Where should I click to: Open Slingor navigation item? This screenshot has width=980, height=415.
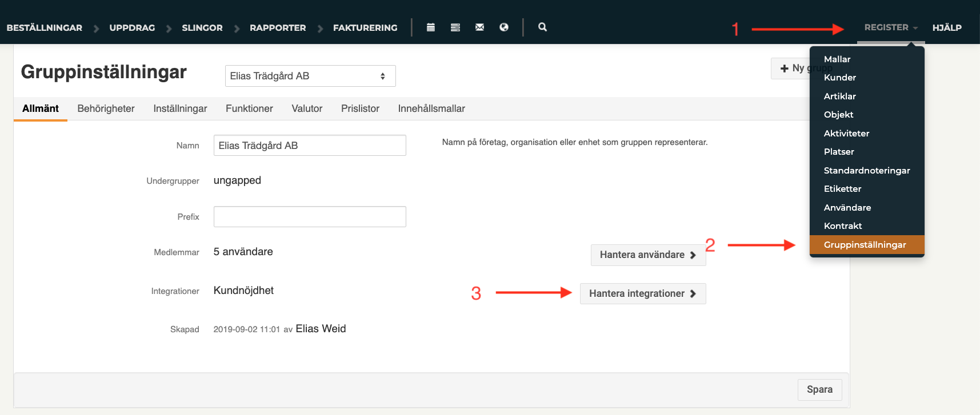click(x=202, y=27)
